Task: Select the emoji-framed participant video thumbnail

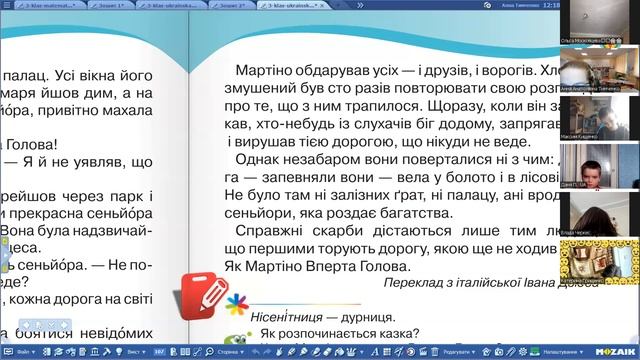Action: pyautogui.click(x=600, y=262)
